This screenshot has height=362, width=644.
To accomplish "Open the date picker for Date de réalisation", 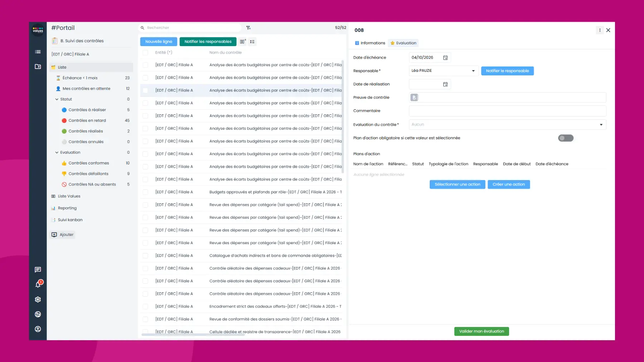I will [x=445, y=84].
